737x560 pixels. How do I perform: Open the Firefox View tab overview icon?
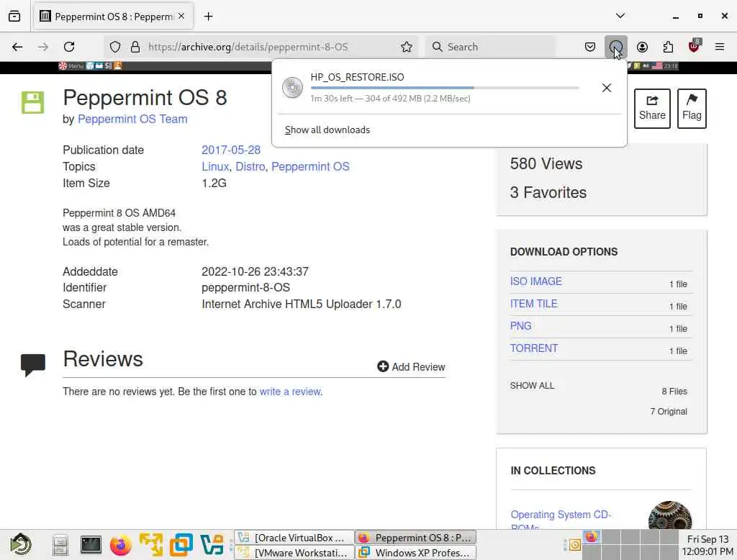(x=14, y=17)
